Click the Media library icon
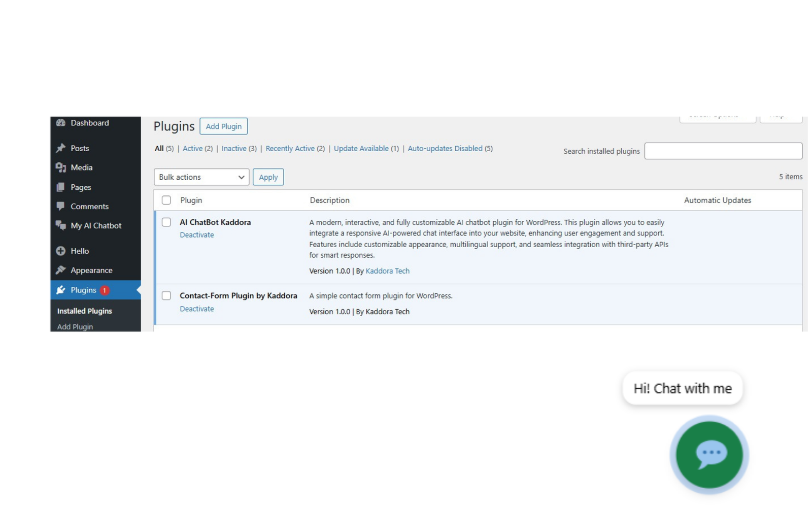The height and width of the screenshot is (505, 812). click(61, 167)
